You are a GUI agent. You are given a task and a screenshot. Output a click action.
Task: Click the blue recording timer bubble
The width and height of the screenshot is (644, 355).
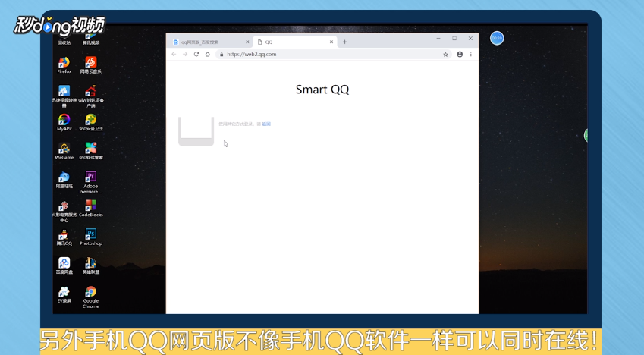pos(497,38)
